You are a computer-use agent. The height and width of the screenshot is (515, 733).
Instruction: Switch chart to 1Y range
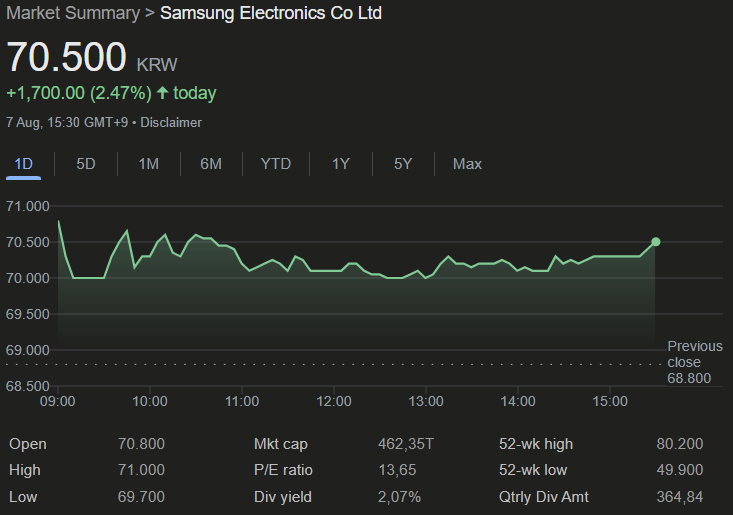tap(341, 164)
